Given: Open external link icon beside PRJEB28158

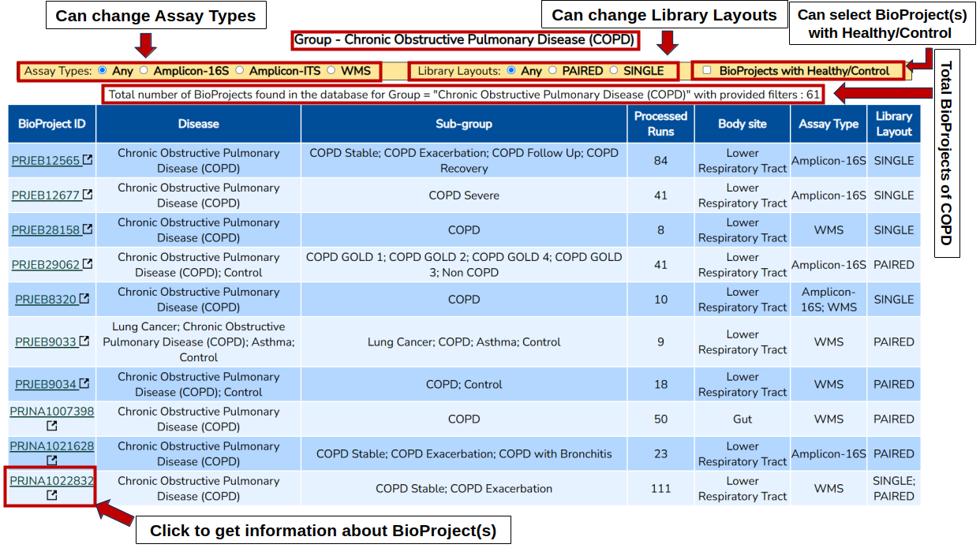Looking at the screenshot, I should [x=88, y=229].
